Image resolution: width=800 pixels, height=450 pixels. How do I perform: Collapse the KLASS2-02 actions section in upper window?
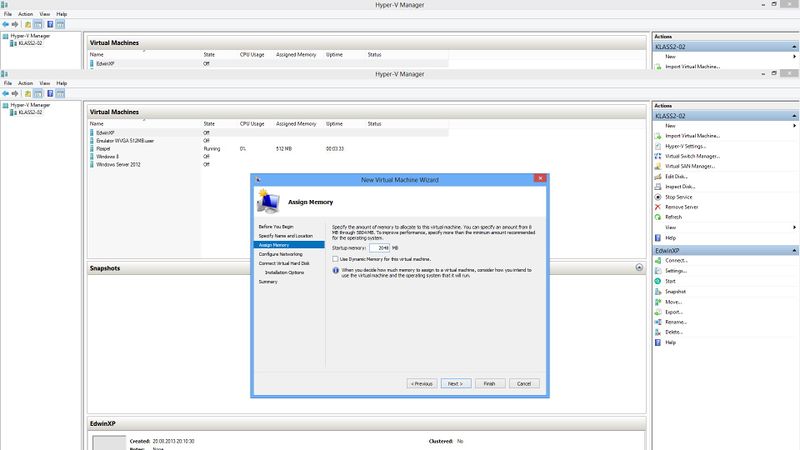pos(794,47)
